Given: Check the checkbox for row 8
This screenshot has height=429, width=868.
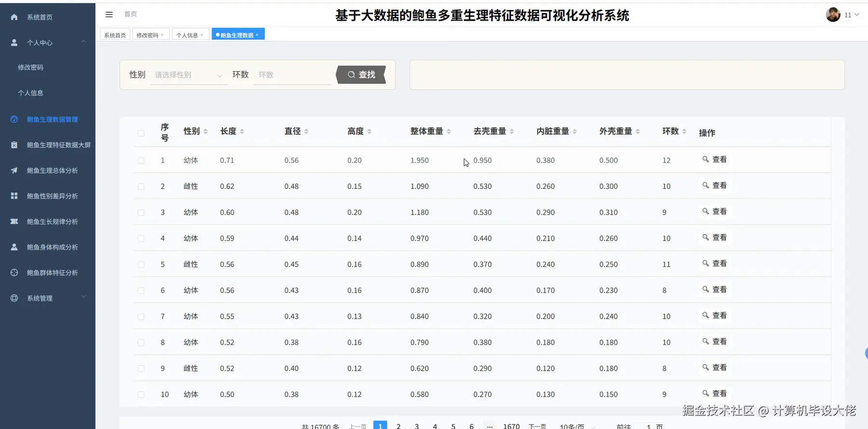Looking at the screenshot, I should 141,343.
